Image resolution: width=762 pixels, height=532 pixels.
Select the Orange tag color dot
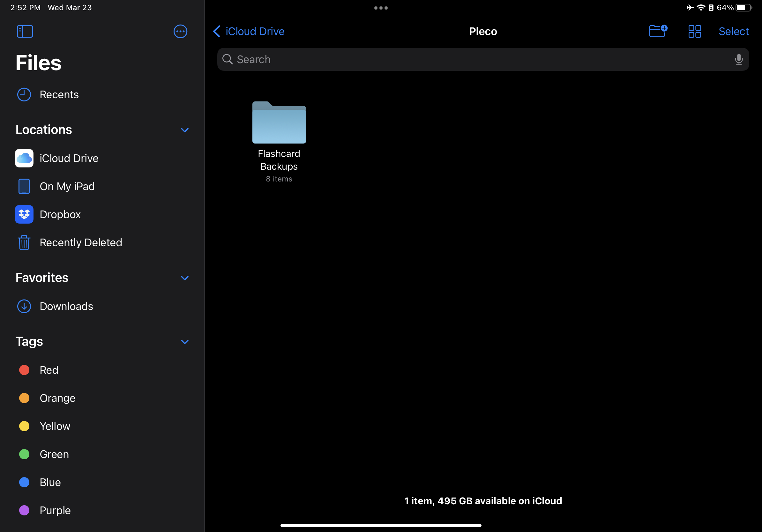(24, 398)
